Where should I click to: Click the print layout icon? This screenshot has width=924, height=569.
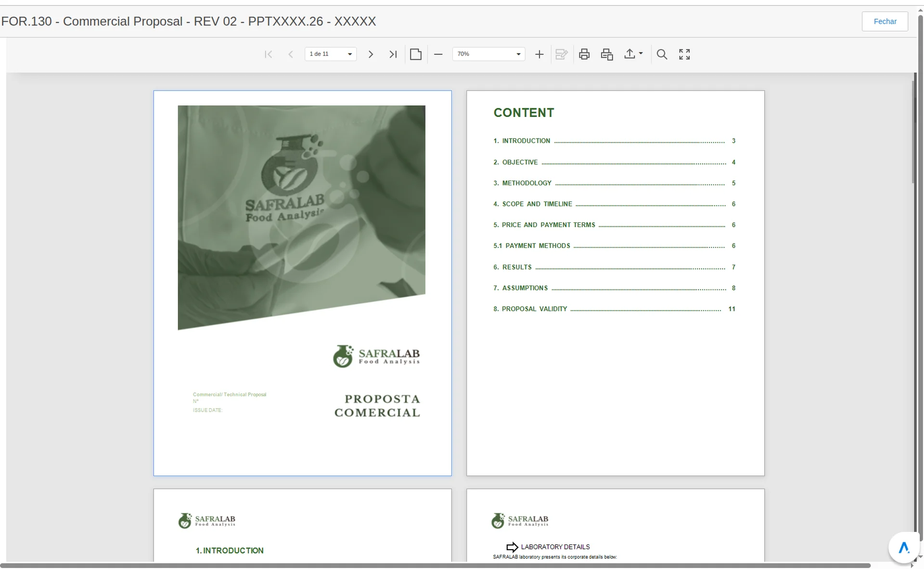click(x=607, y=54)
